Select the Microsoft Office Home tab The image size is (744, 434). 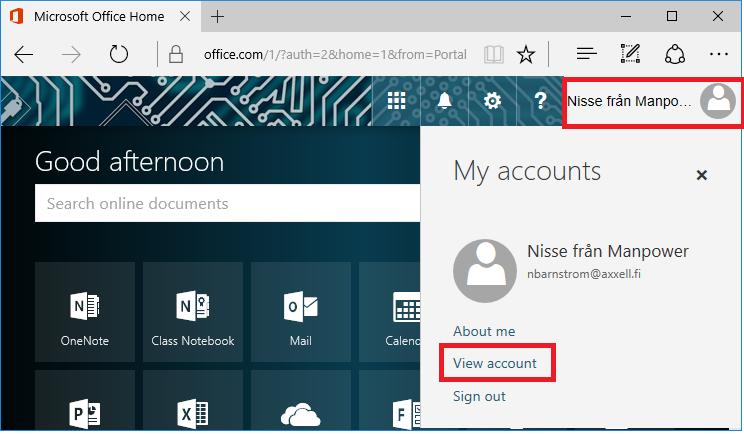[101, 17]
